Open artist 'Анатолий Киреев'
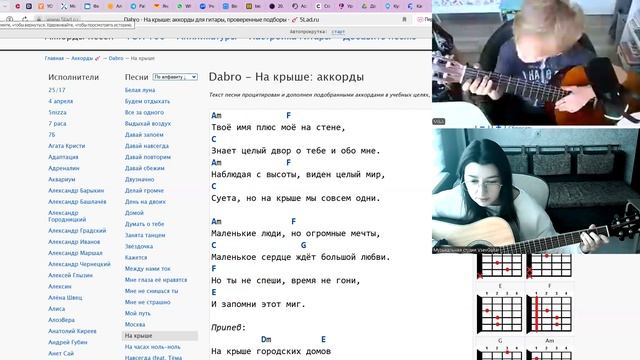This screenshot has height=360, width=640. (72, 331)
